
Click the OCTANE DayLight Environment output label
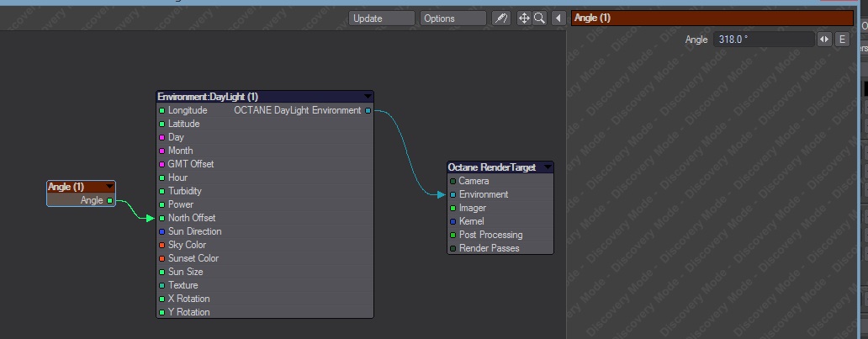[297, 110]
